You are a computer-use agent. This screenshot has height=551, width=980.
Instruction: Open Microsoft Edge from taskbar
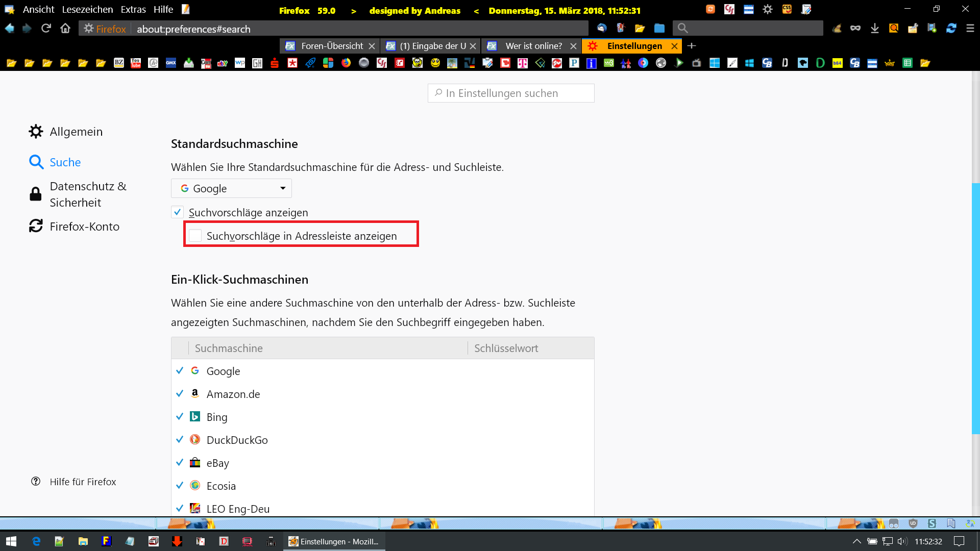[x=36, y=541]
